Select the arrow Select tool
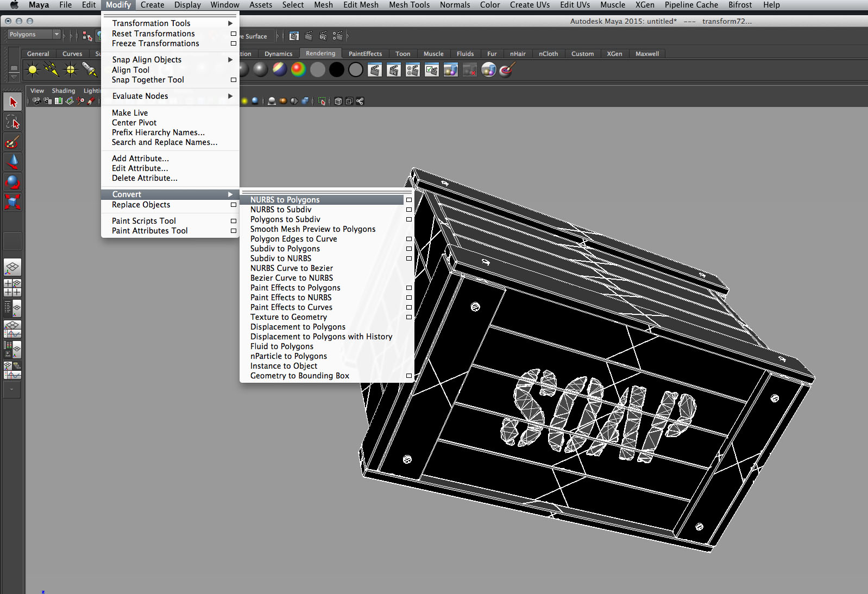 click(12, 102)
